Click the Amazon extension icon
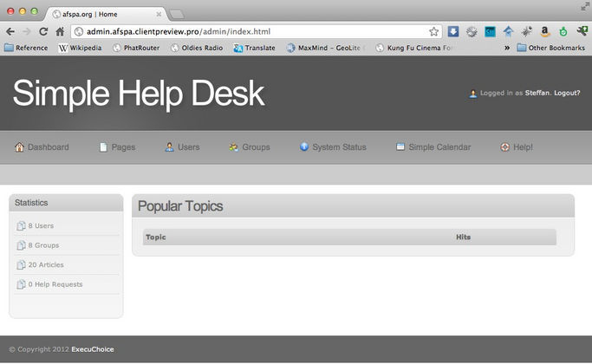This screenshot has height=364, width=592. point(545,31)
